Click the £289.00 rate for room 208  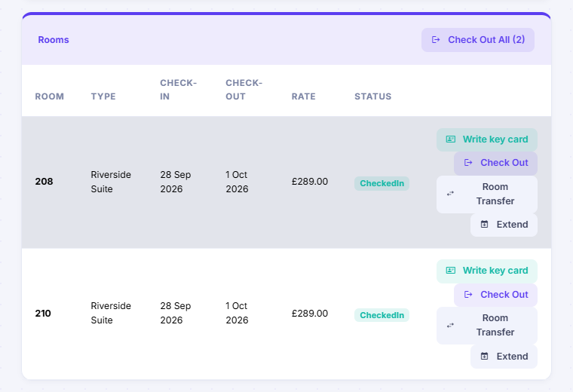click(310, 182)
